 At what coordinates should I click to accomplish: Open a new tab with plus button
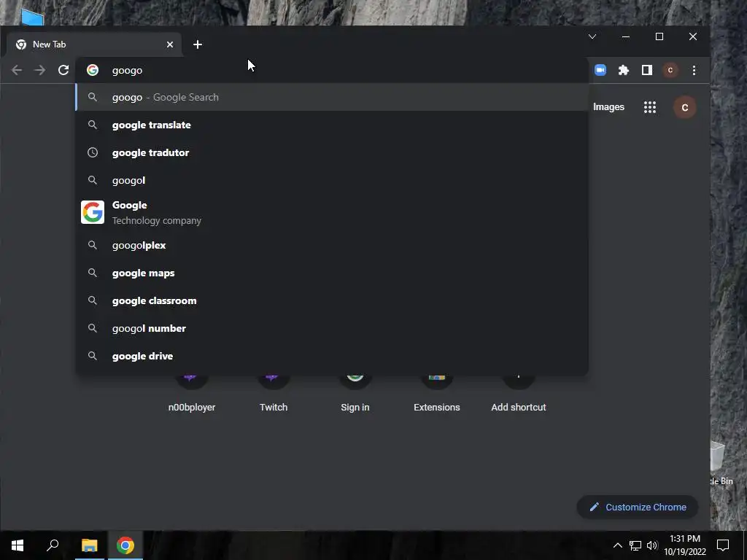coord(198,44)
